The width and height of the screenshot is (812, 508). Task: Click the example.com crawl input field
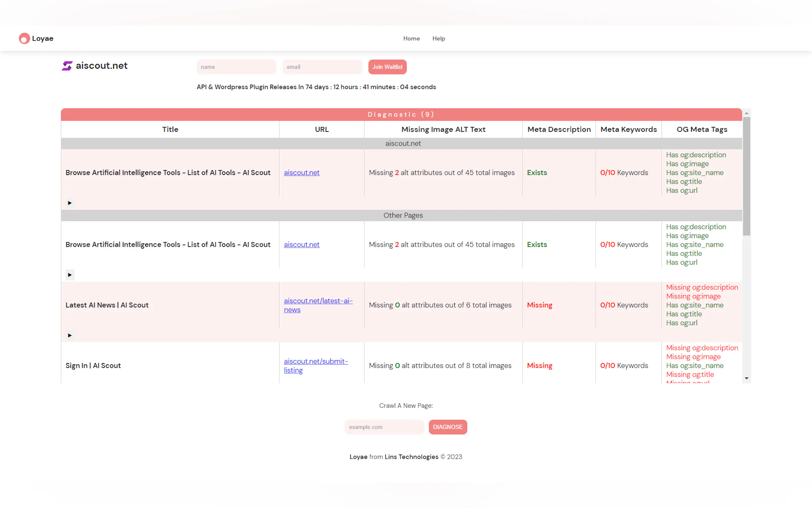(x=384, y=427)
